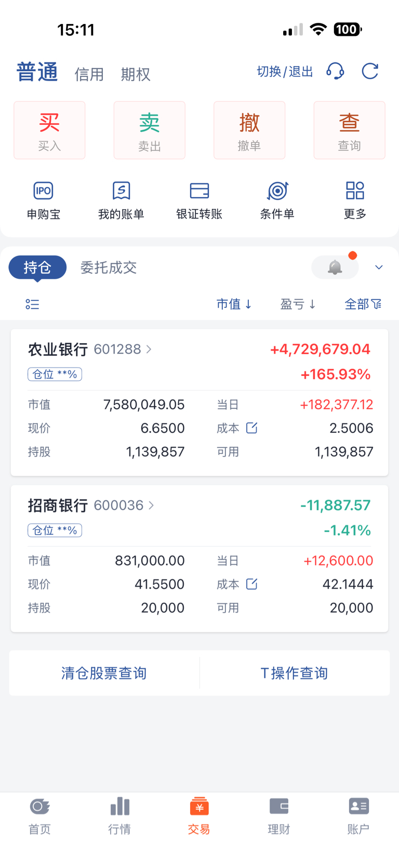
Task: Tap the 15:11 clock in status bar
Action: pyautogui.click(x=76, y=30)
